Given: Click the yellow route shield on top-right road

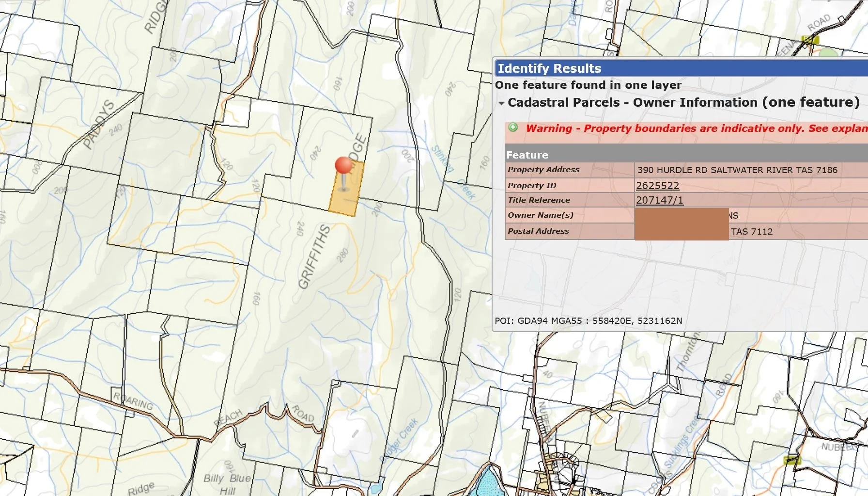Looking at the screenshot, I should (x=810, y=40).
